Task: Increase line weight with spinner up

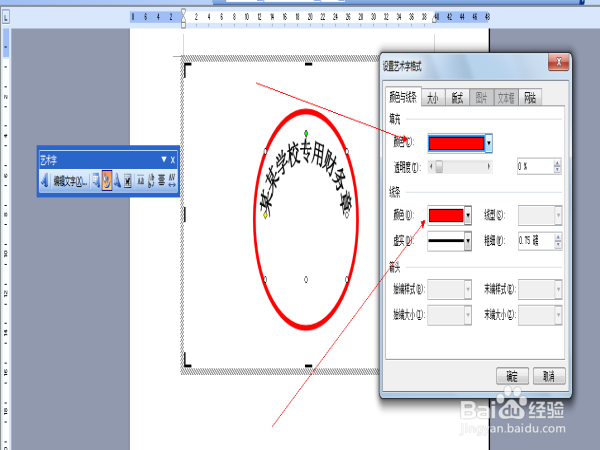Action: (x=558, y=237)
